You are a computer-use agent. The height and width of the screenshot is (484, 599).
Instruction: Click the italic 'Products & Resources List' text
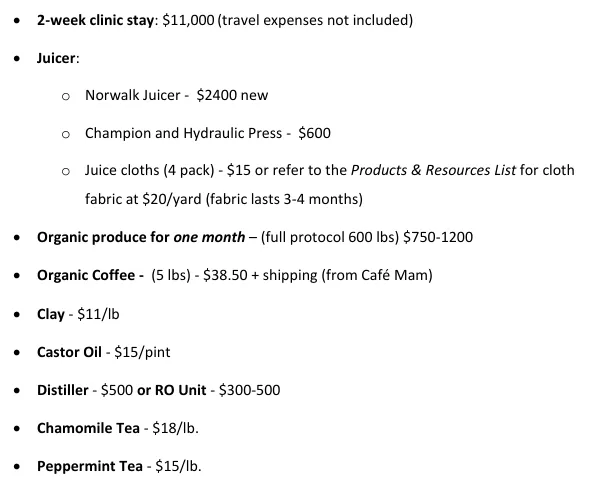point(433,170)
